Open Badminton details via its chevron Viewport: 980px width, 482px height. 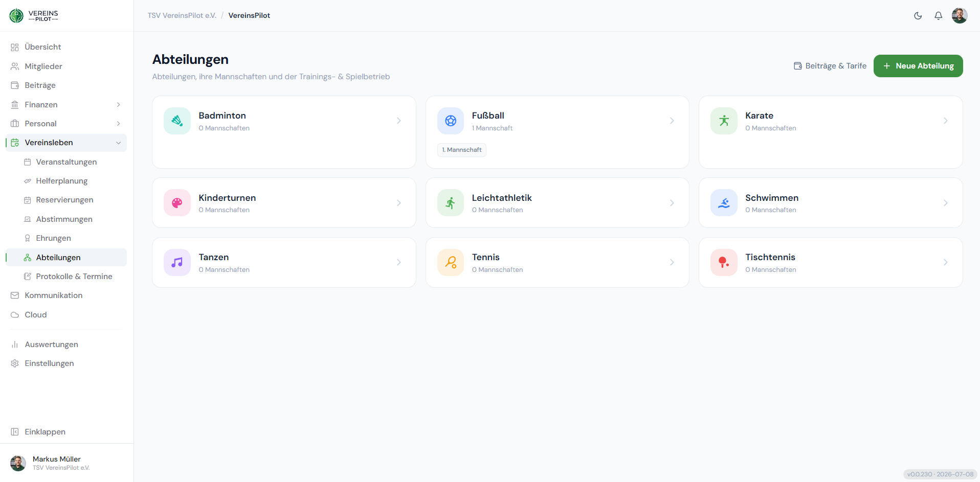[x=399, y=121]
